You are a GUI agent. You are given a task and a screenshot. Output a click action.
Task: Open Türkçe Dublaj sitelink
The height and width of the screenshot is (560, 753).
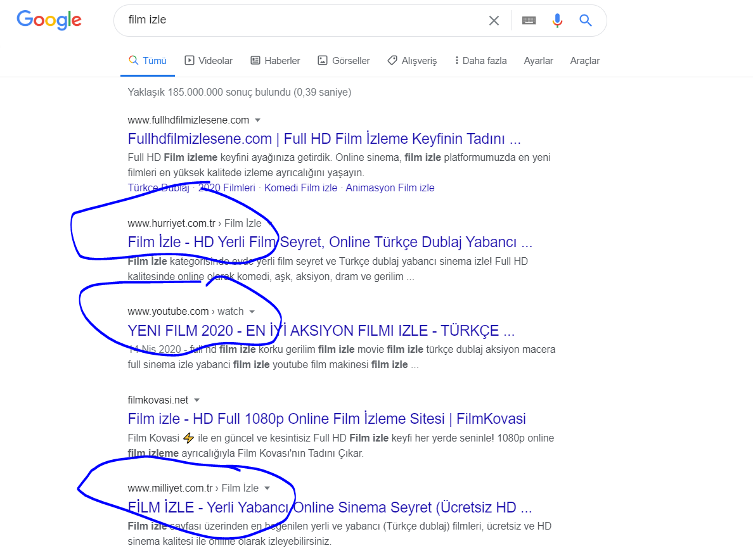click(x=158, y=188)
